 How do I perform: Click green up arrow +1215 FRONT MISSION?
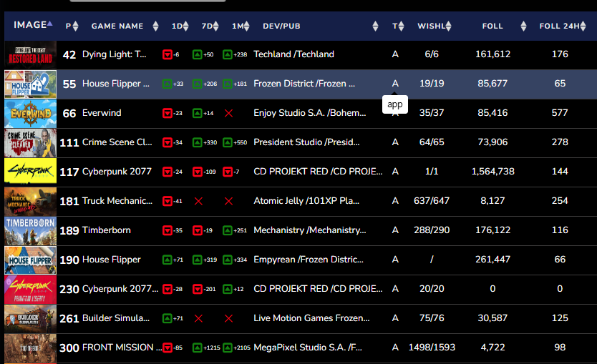pos(198,348)
